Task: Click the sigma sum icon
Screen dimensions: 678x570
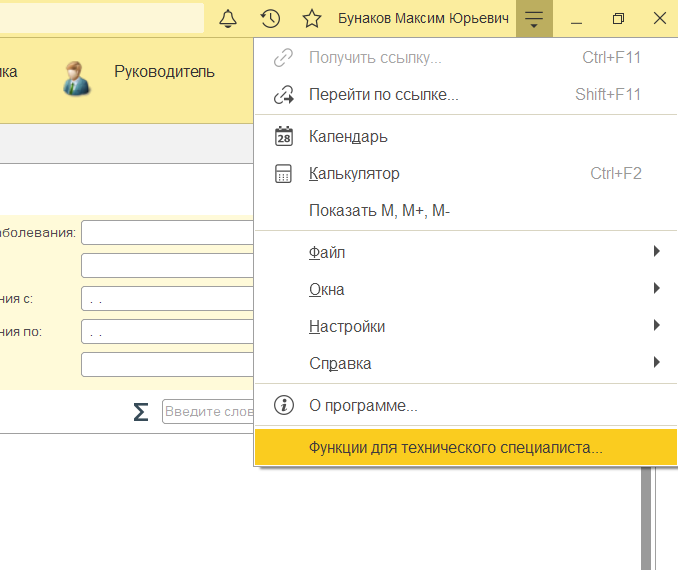Action: 141,412
